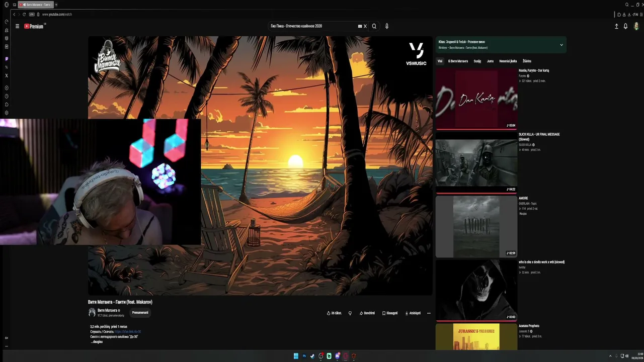Download the video with Atsisiųsti

pos(413,313)
